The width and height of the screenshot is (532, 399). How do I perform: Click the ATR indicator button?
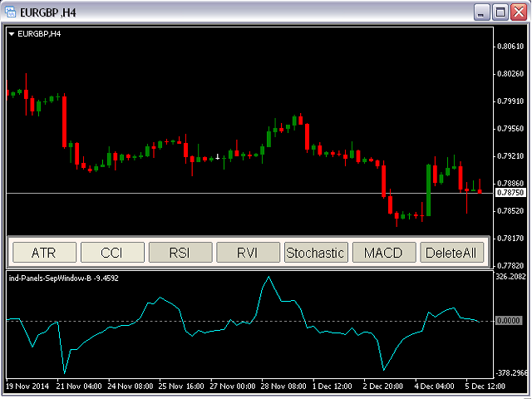(44, 252)
